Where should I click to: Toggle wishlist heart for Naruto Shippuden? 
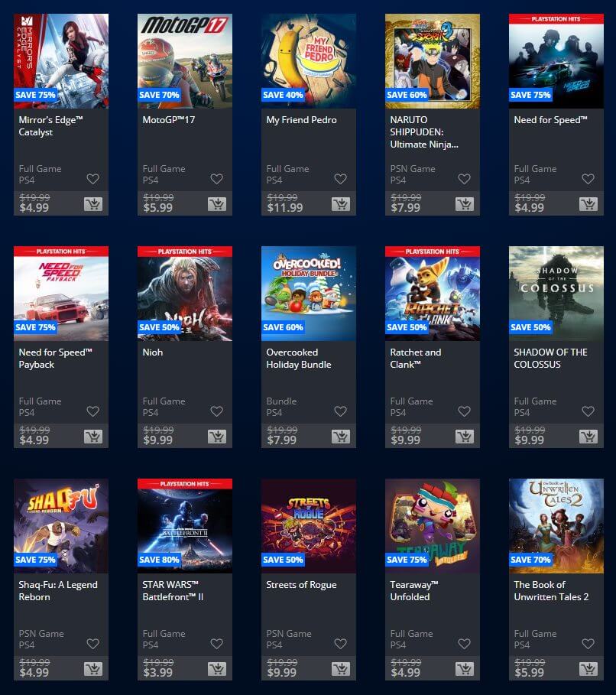(464, 179)
